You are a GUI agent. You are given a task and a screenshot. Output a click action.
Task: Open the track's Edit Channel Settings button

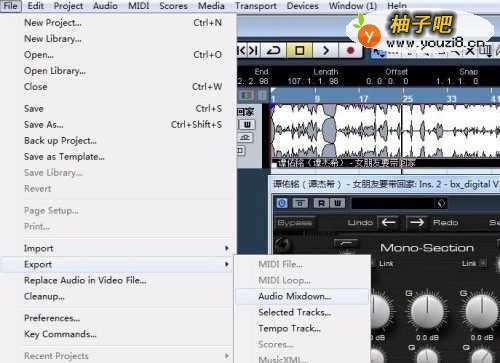246,137
